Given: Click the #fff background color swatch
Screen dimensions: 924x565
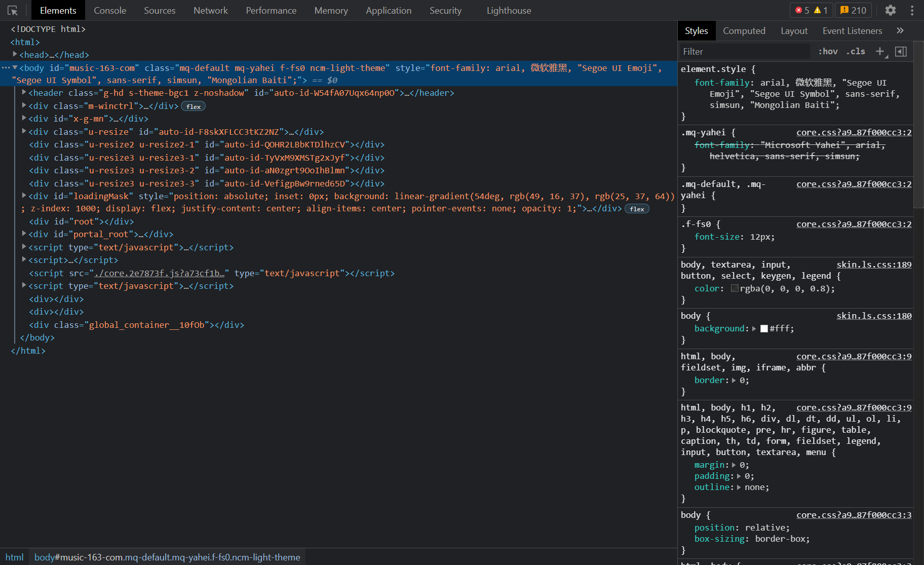Looking at the screenshot, I should (764, 329).
